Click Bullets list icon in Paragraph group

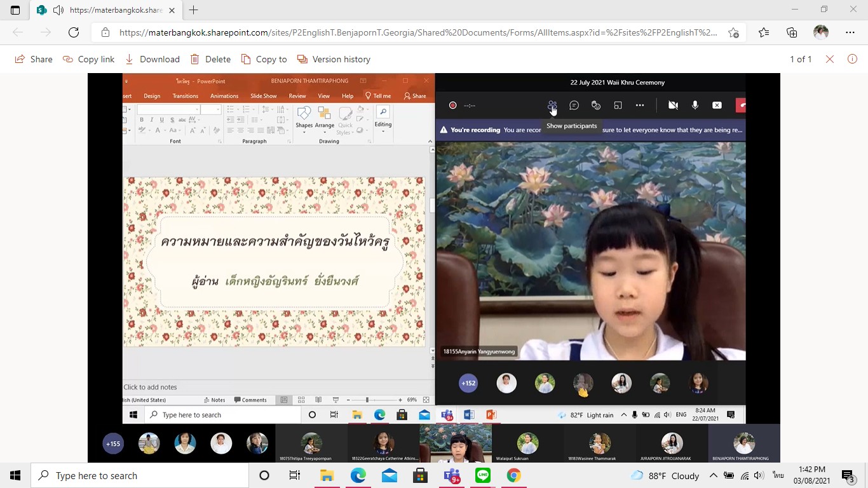coord(231,110)
